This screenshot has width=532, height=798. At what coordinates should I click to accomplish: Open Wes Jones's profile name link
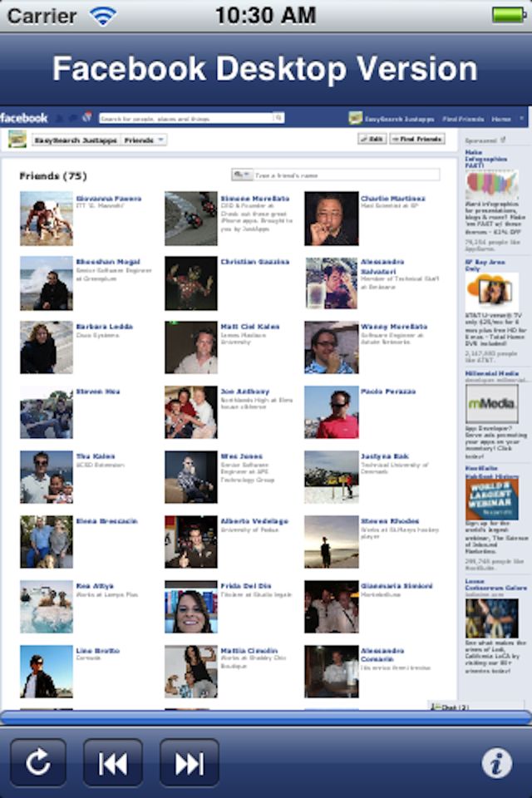tap(241, 456)
